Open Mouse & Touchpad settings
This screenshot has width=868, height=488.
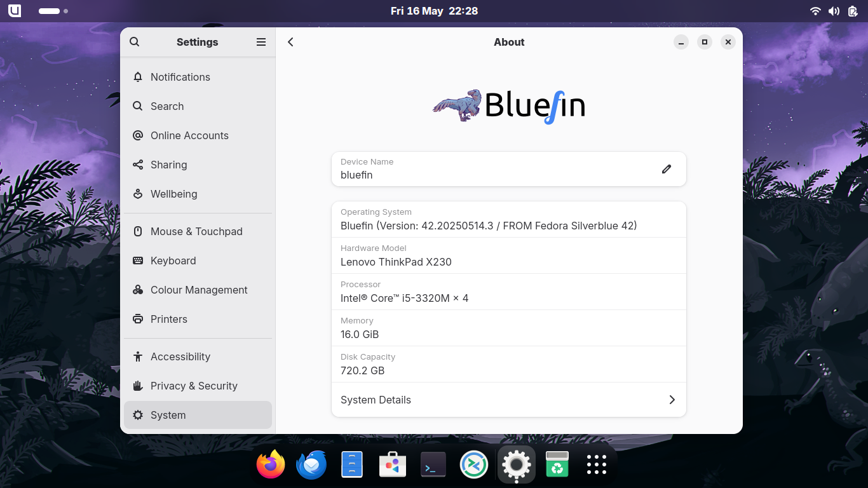tap(198, 231)
